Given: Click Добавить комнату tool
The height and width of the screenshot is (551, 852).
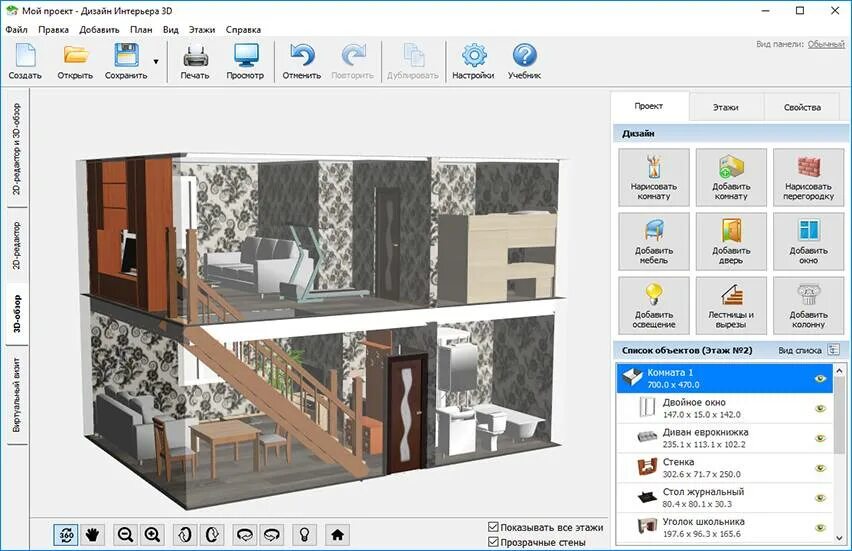Looking at the screenshot, I should [731, 177].
